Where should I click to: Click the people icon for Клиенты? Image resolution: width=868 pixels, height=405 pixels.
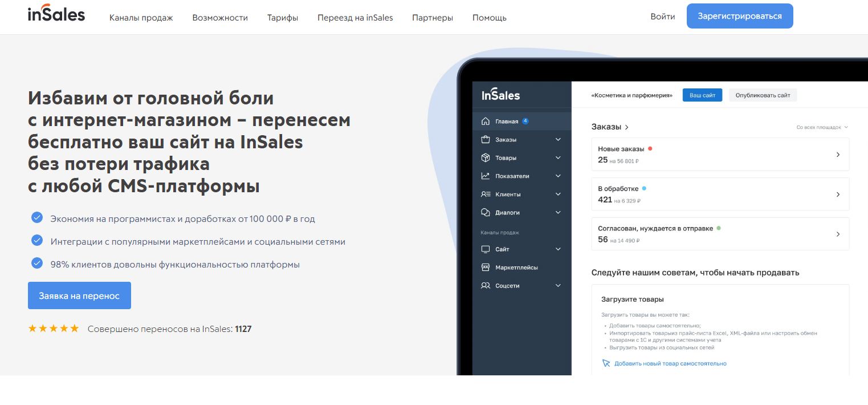[486, 194]
